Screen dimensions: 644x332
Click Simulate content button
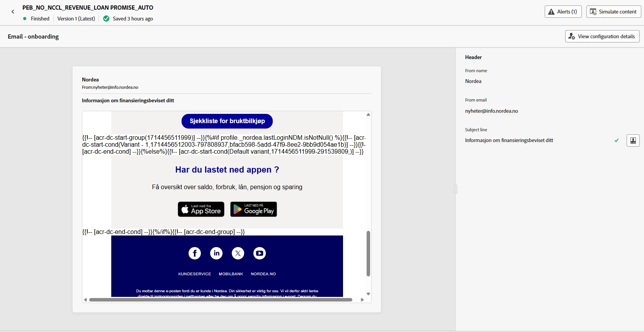pyautogui.click(x=613, y=12)
